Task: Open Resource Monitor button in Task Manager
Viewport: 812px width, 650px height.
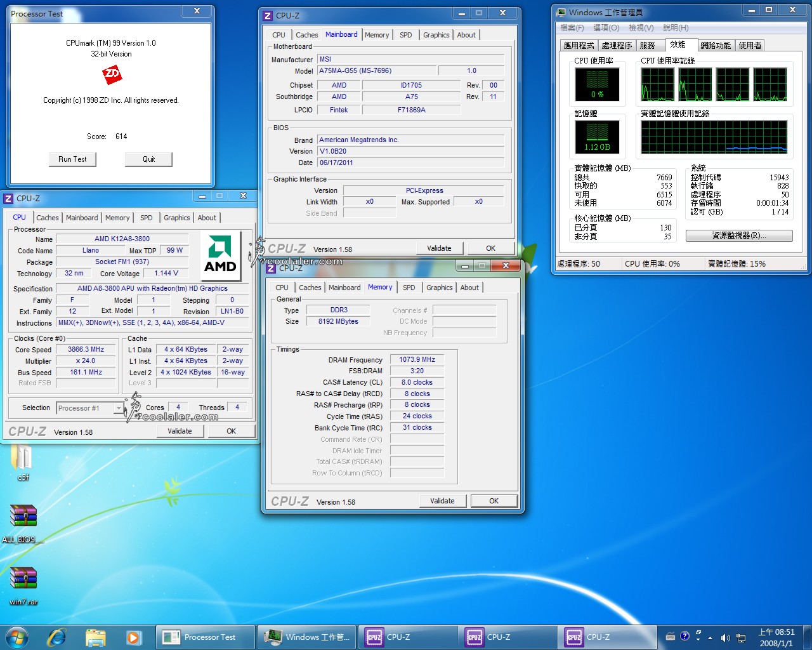Action: tap(739, 235)
